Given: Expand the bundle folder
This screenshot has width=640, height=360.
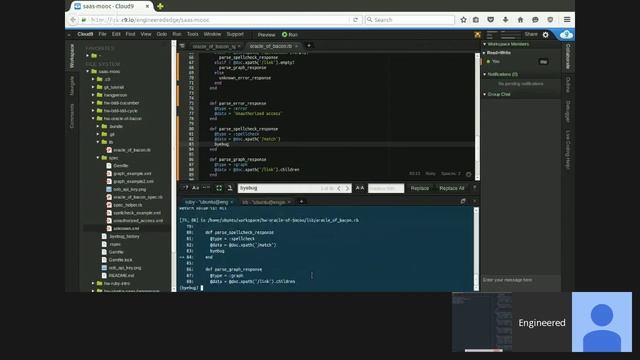Looking at the screenshot, I should click(98, 127).
